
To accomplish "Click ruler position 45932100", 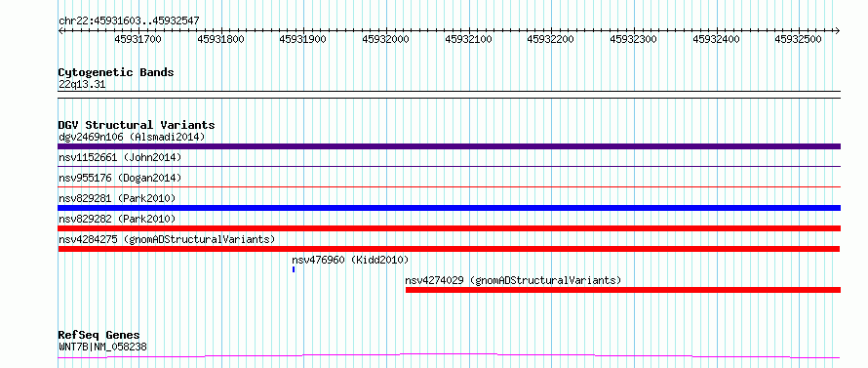I will (468, 39).
